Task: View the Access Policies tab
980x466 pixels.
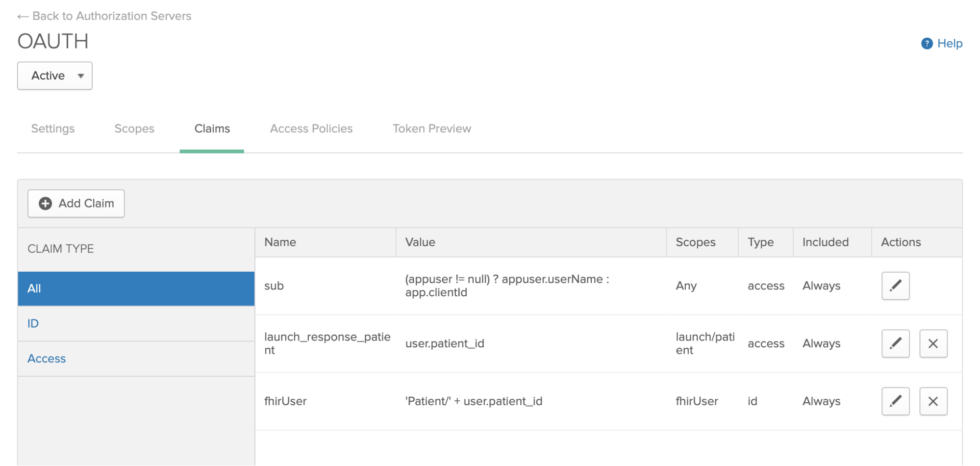Action: [311, 129]
